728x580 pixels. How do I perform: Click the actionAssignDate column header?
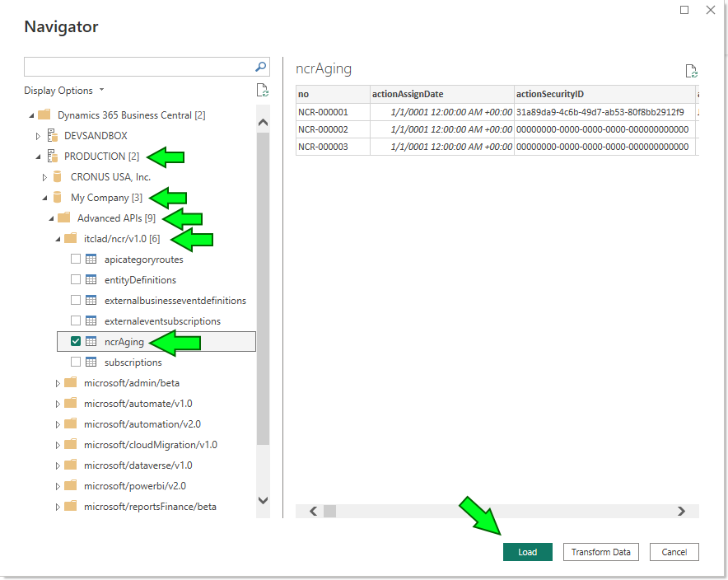pos(442,94)
